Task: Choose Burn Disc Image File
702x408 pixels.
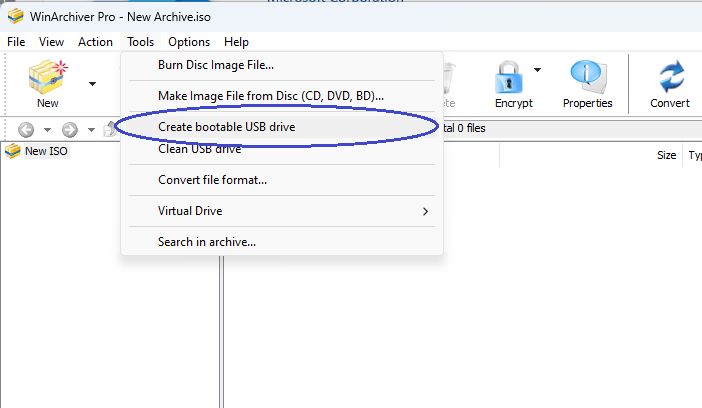Action: pos(282,65)
